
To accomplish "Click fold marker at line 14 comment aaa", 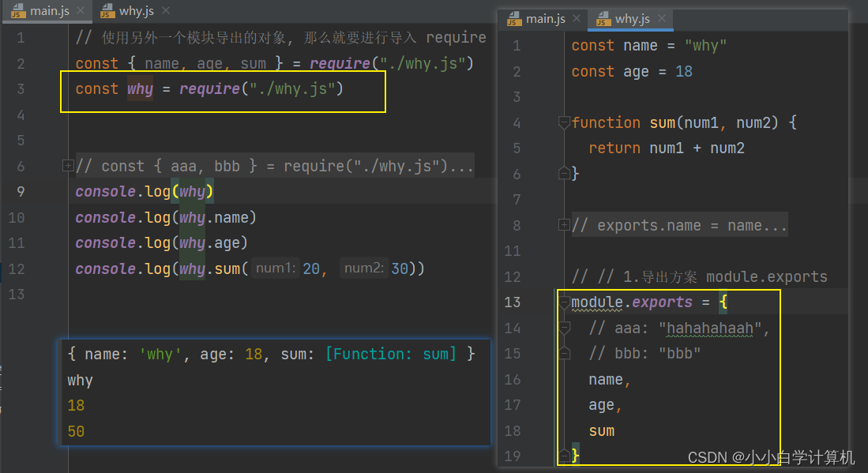I will (564, 328).
